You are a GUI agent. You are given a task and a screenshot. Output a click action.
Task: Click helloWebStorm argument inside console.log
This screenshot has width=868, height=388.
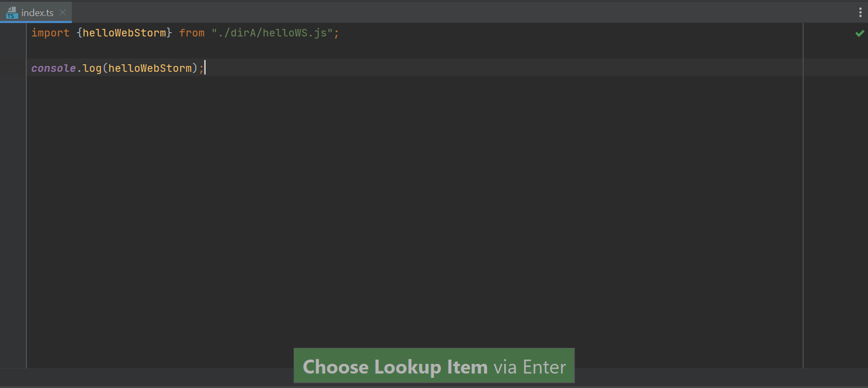[x=150, y=68]
